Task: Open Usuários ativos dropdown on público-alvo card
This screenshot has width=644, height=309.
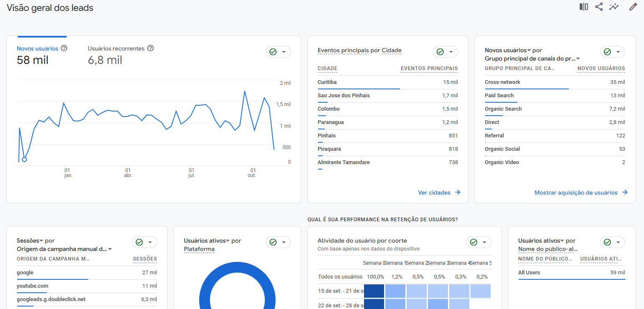Action: [x=541, y=241]
